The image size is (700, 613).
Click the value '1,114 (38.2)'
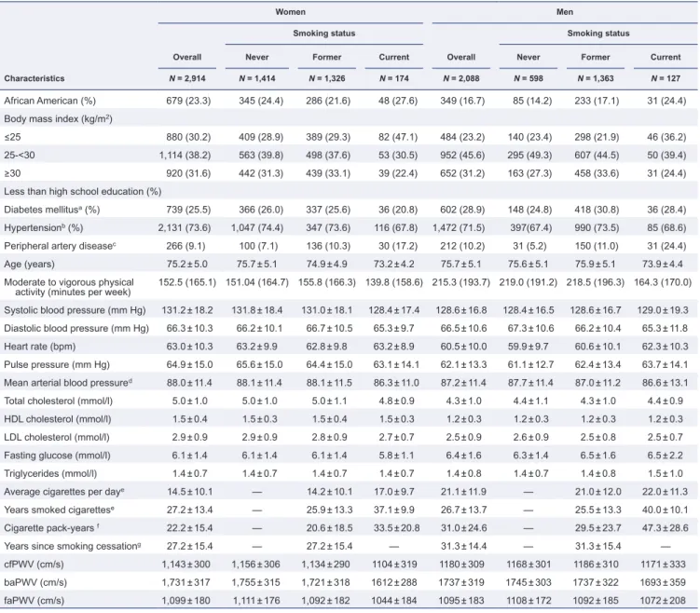[x=185, y=156]
